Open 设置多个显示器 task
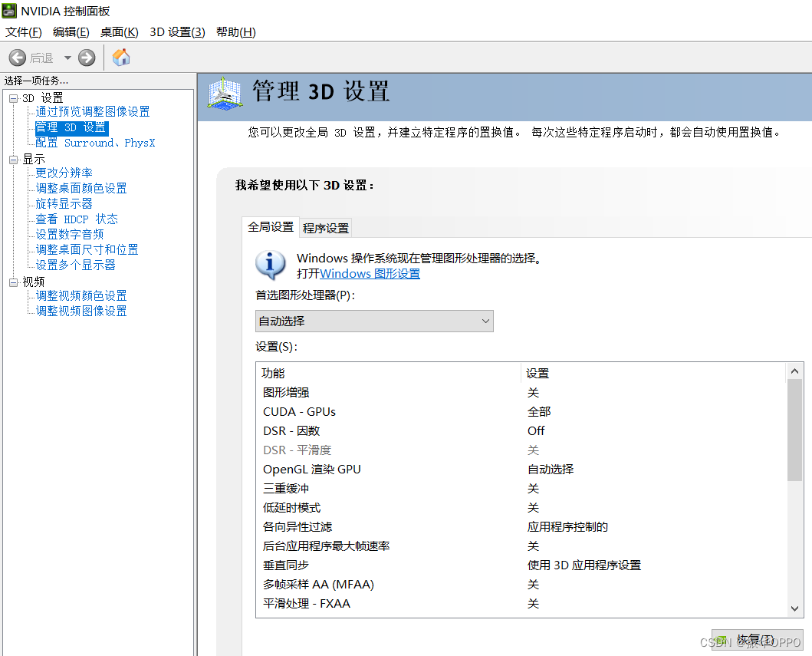Image resolution: width=812 pixels, height=656 pixels. (x=76, y=265)
